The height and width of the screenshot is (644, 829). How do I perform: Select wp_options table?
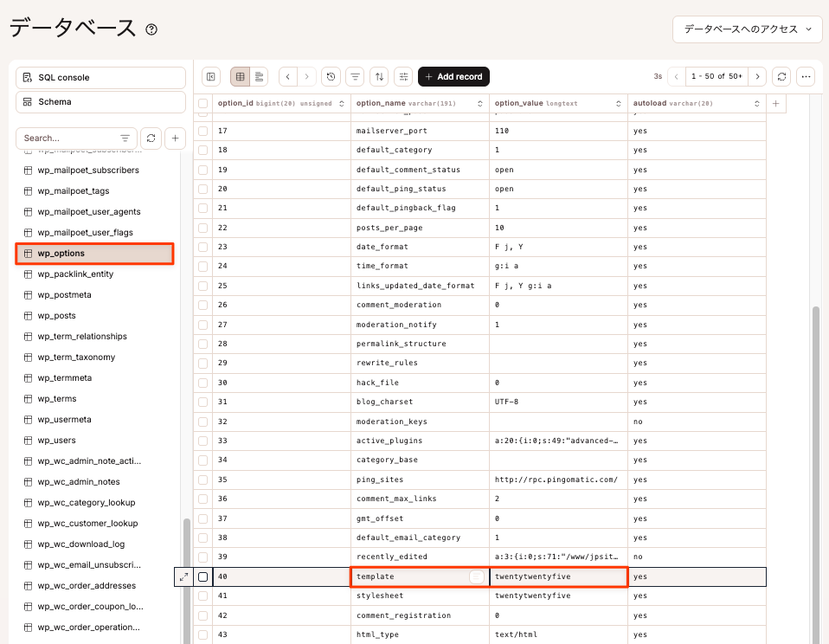pyautogui.click(x=94, y=254)
